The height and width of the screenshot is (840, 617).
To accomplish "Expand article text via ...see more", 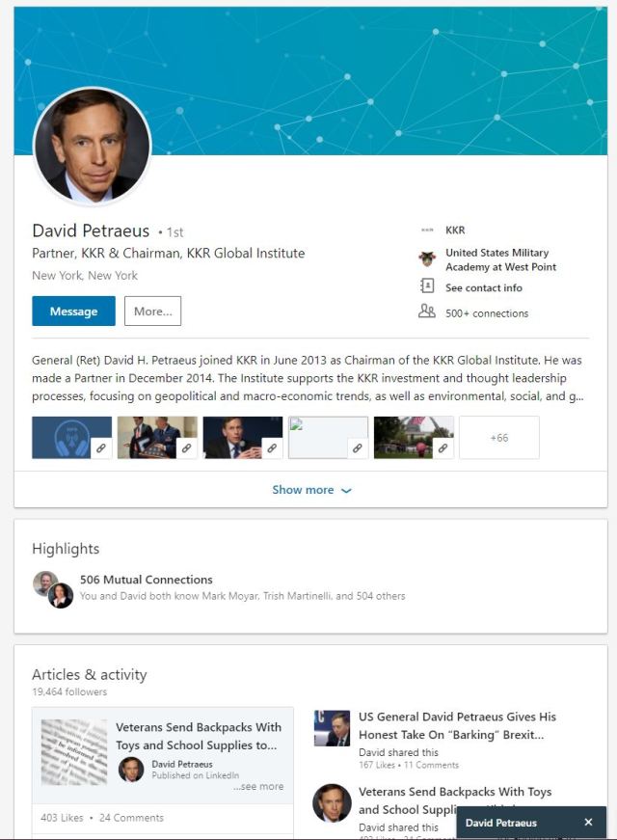I will click(258, 786).
